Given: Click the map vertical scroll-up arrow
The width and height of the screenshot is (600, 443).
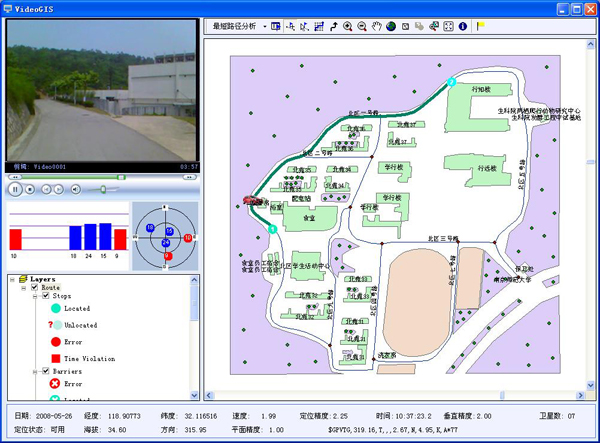Looking at the screenshot, I should [590, 45].
